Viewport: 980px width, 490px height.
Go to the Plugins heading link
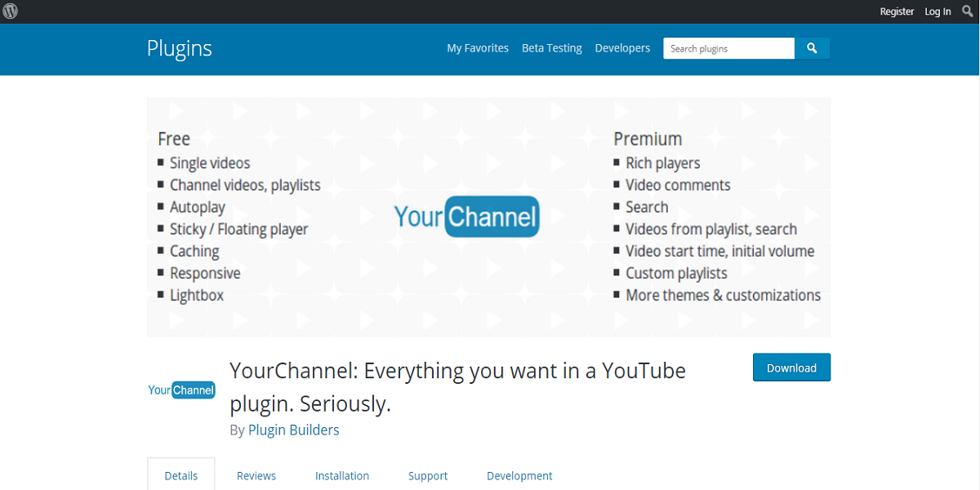(x=180, y=48)
